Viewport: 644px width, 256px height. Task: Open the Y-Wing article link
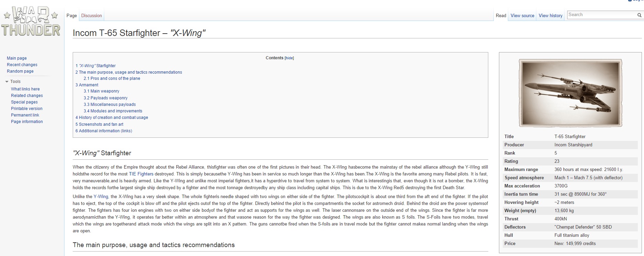(x=101, y=197)
